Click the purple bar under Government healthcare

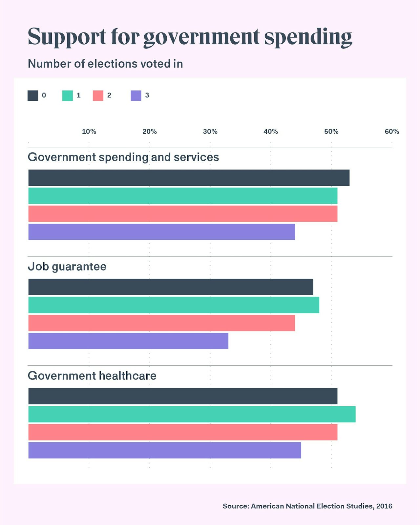pos(165,450)
